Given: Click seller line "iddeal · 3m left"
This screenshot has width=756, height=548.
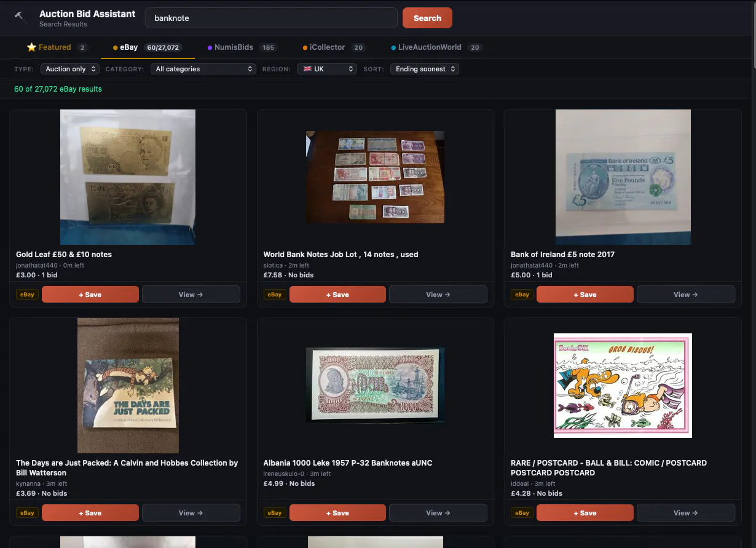Looking at the screenshot, I should 533,484.
